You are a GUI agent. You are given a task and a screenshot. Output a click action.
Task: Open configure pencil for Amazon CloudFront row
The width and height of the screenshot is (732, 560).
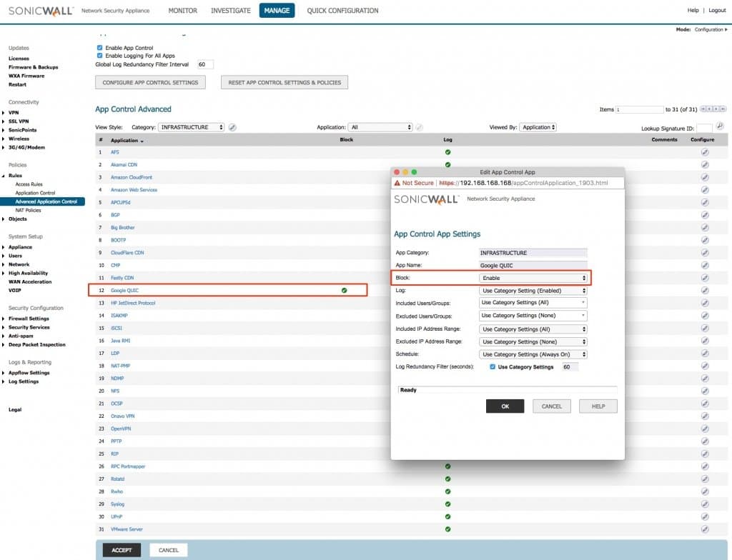tap(705, 177)
